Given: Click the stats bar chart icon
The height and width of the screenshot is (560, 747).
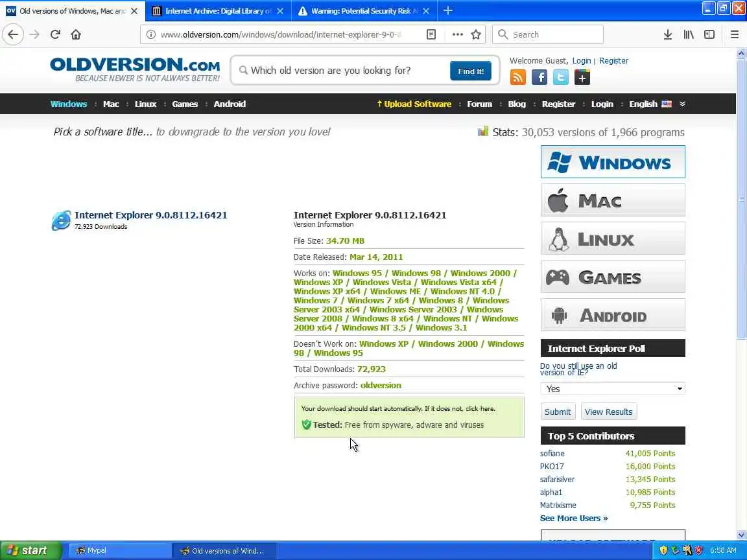Looking at the screenshot, I should pyautogui.click(x=483, y=132).
